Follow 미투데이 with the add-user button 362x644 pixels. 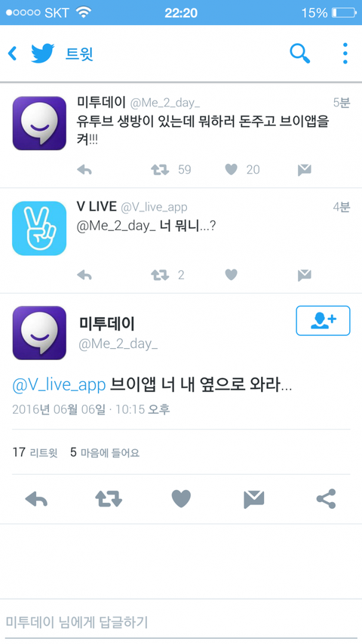pos(323,320)
